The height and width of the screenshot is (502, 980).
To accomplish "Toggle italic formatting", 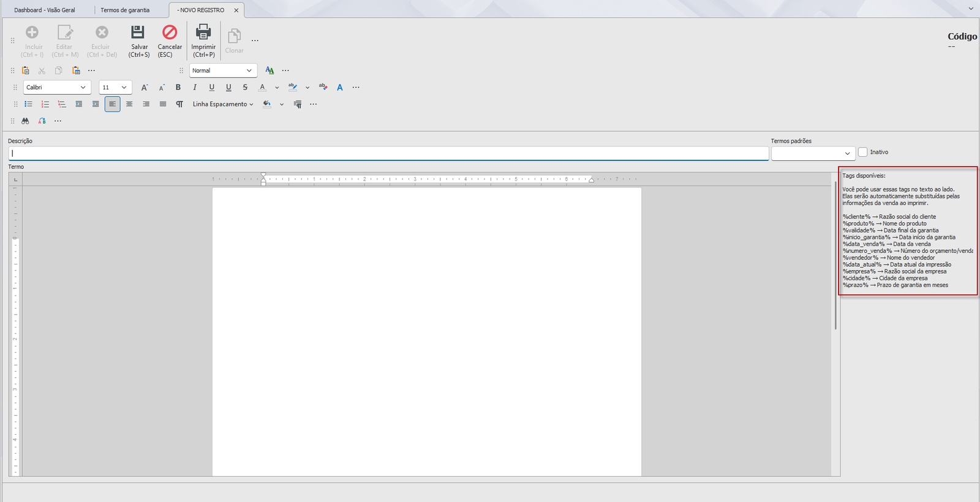I will (195, 88).
